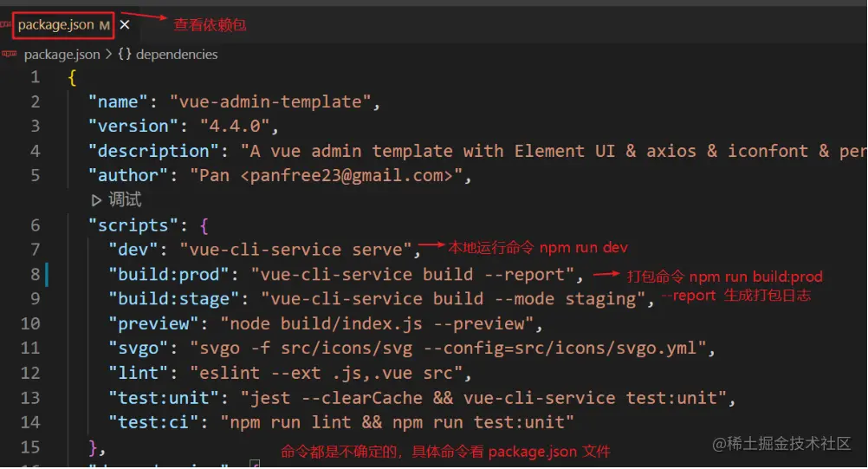Click the "test:ci" script key
Screen dimensions: 868x469
tap(153, 422)
